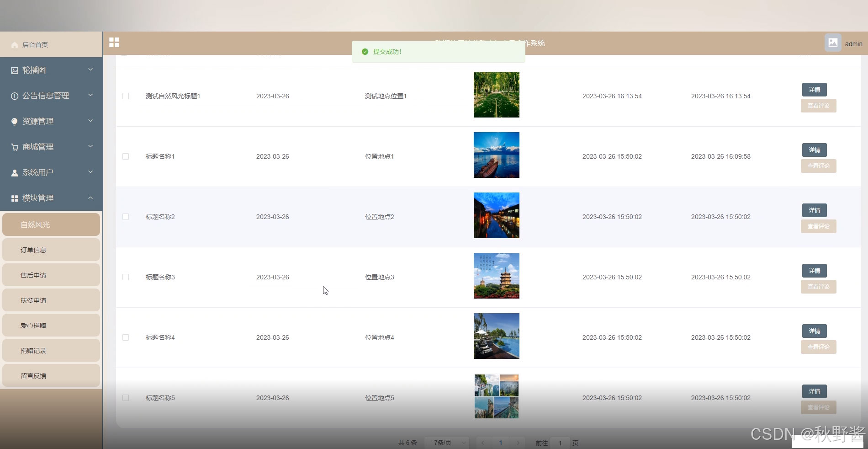868x449 pixels.
Task: Click 详情 for 标题名称2 row
Action: click(x=815, y=210)
